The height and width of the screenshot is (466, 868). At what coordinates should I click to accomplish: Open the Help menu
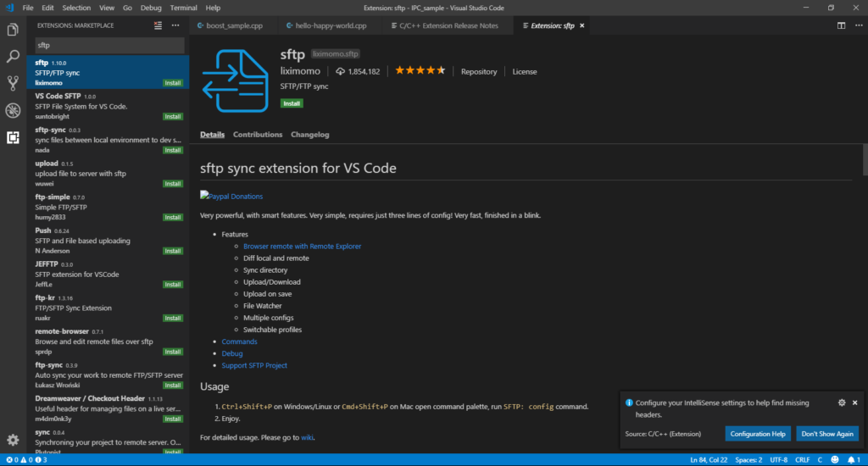[x=213, y=8]
